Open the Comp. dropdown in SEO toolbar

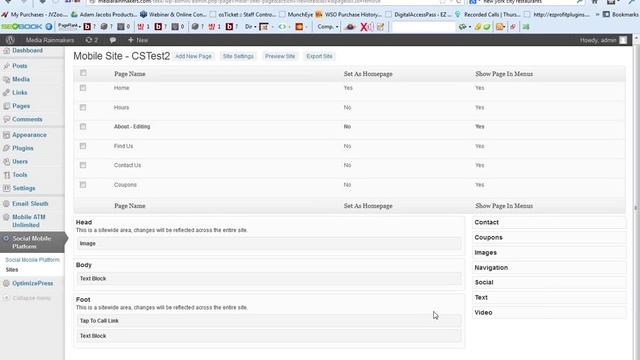[x=328, y=27]
